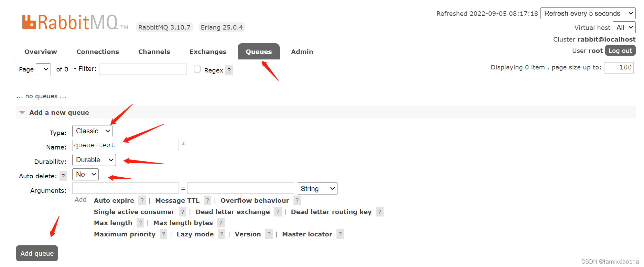Insert the Master locator argument
The height and width of the screenshot is (267, 644).
(x=307, y=234)
